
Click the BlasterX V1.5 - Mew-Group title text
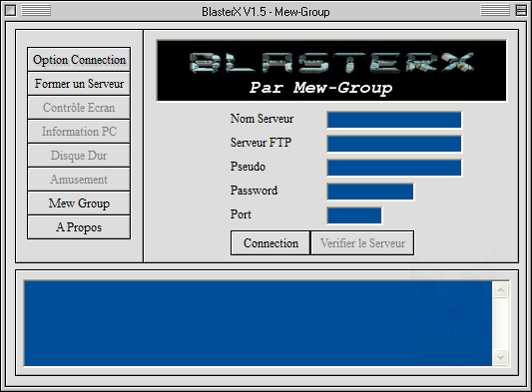point(266,12)
